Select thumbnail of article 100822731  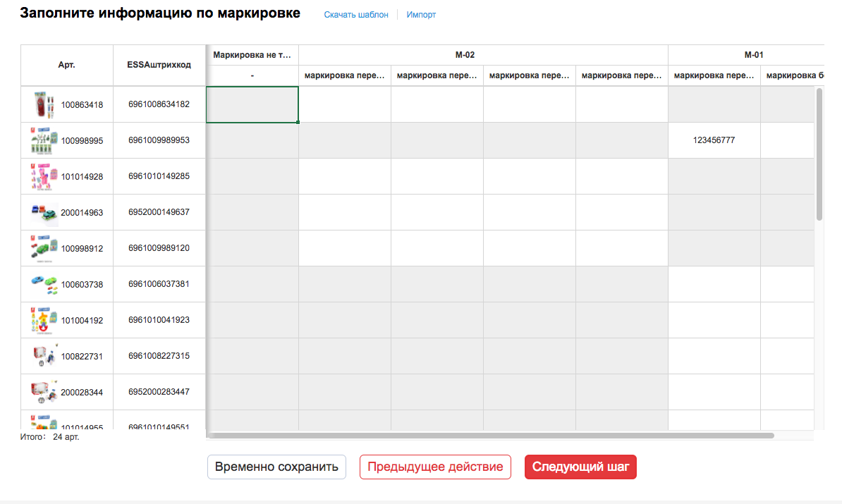point(45,356)
